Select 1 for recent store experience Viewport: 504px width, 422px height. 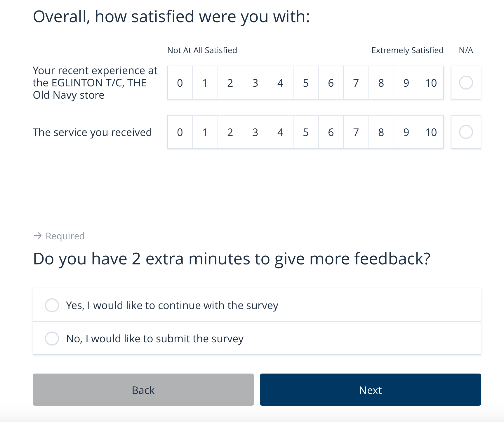tap(205, 83)
